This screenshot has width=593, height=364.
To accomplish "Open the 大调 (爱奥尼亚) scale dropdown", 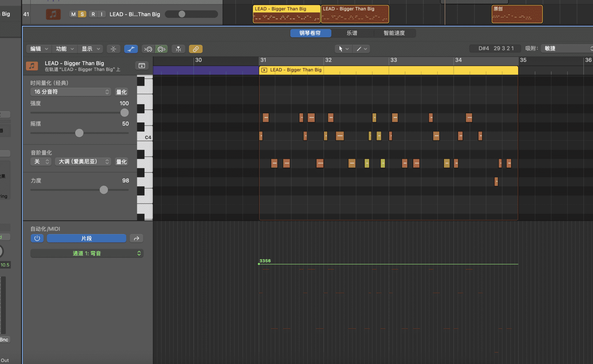I will coord(83,161).
